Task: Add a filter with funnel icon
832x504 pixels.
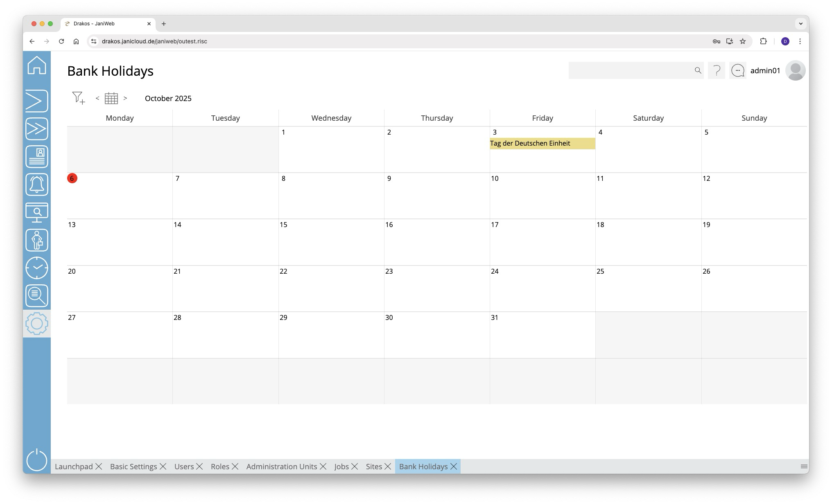Action: pyautogui.click(x=78, y=98)
